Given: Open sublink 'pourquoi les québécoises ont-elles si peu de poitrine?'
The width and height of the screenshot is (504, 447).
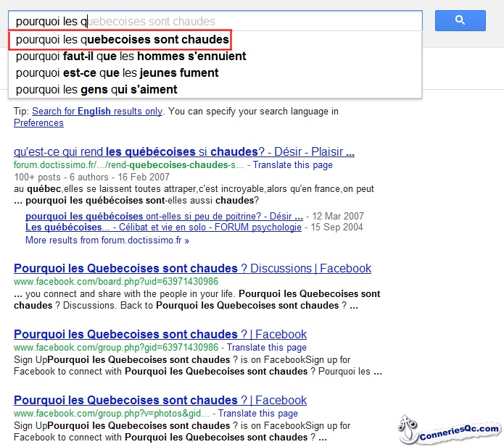Looking at the screenshot, I should tap(164, 216).
